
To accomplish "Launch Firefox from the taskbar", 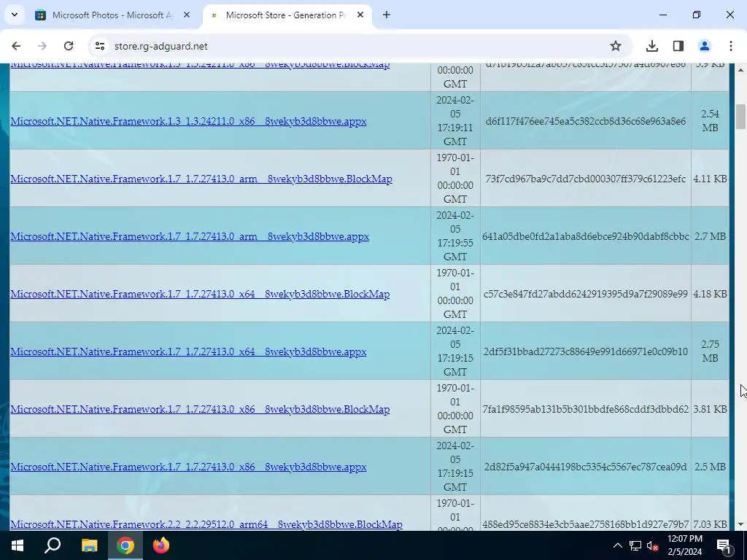I will pyautogui.click(x=161, y=545).
